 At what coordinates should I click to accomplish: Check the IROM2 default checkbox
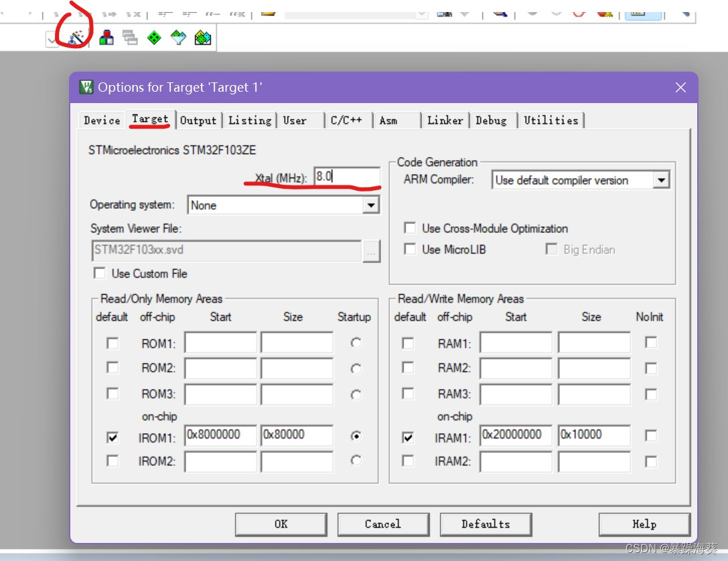[x=113, y=461]
